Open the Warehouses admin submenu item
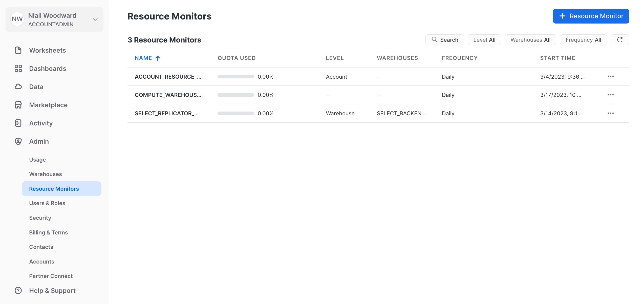 click(x=46, y=174)
